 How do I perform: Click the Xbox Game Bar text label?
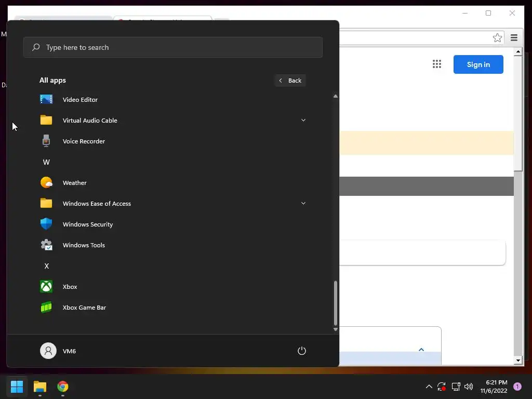(x=84, y=308)
